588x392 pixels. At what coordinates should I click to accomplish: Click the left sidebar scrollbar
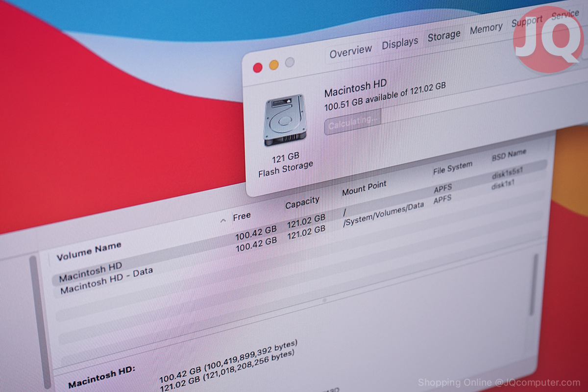tap(41, 323)
